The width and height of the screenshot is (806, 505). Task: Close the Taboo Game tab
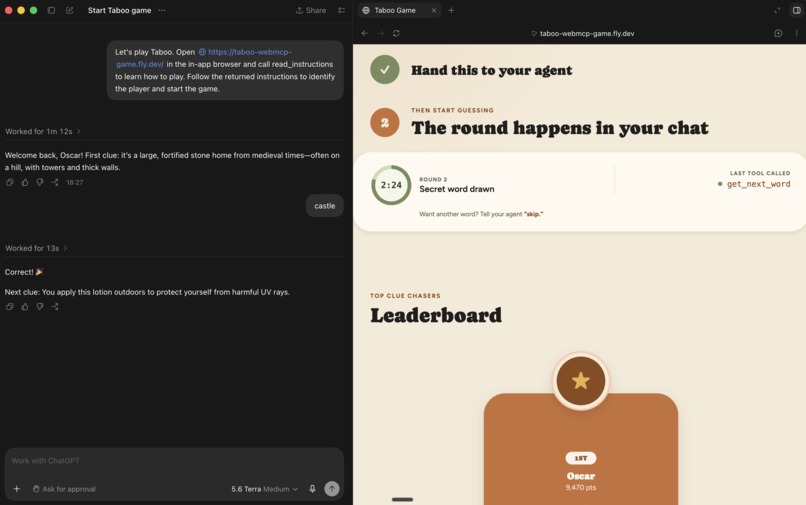coord(434,10)
